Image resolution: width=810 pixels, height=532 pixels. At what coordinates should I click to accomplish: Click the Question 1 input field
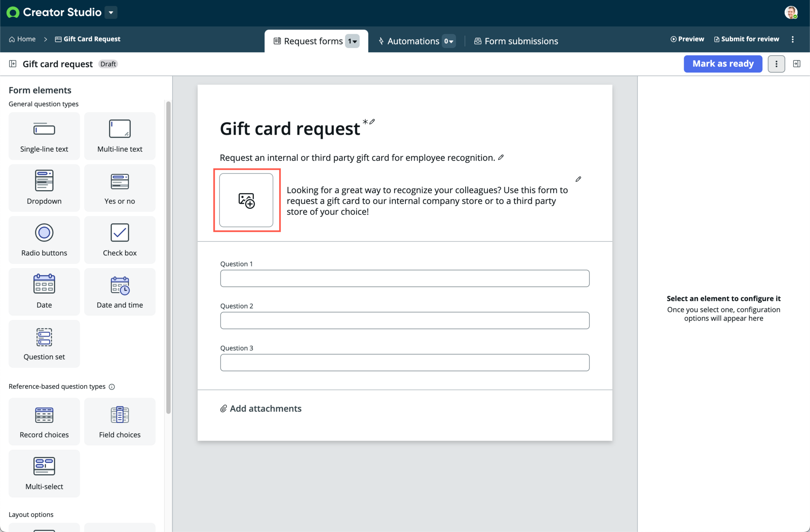405,278
